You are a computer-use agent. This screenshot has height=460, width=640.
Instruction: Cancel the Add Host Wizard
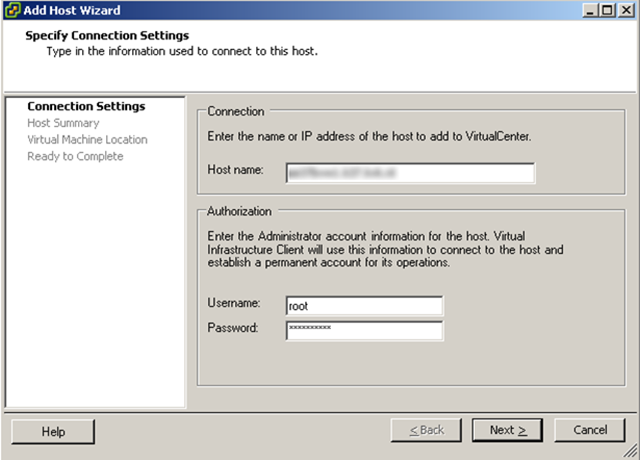590,430
